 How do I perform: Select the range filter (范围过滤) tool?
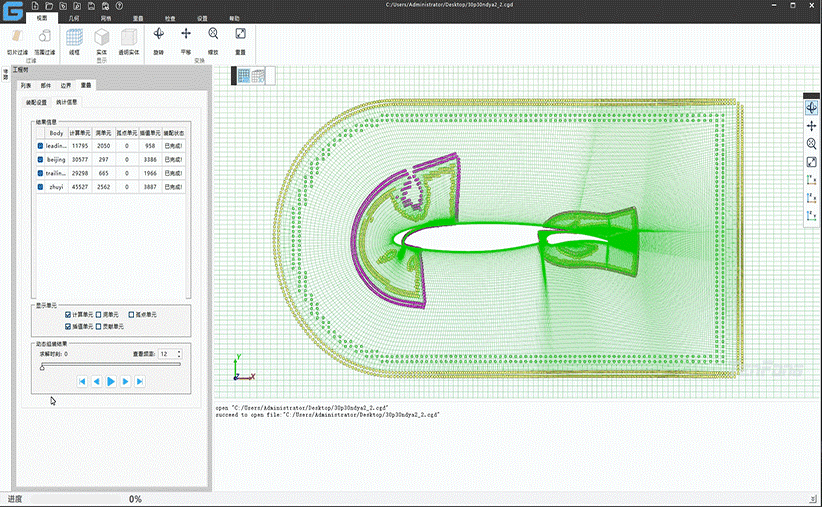[x=45, y=42]
